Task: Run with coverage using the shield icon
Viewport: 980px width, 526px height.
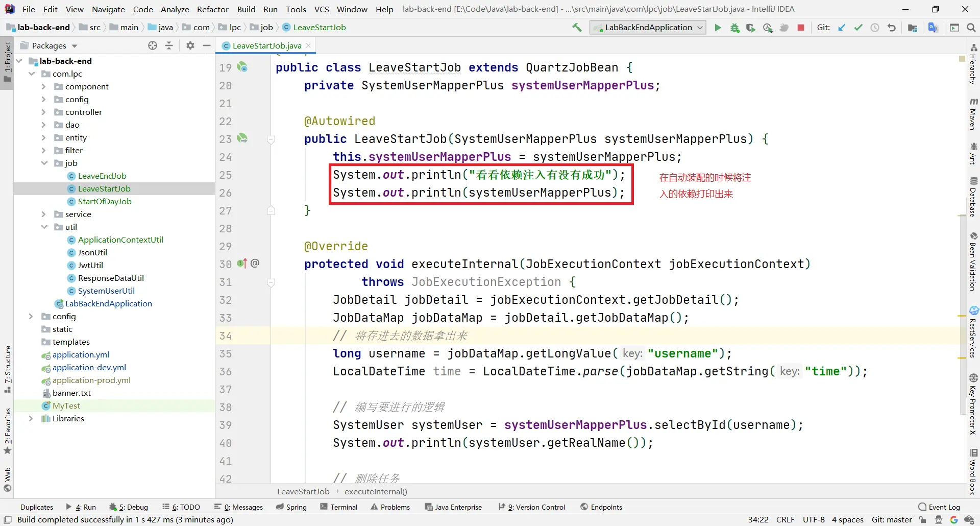Action: click(x=750, y=28)
